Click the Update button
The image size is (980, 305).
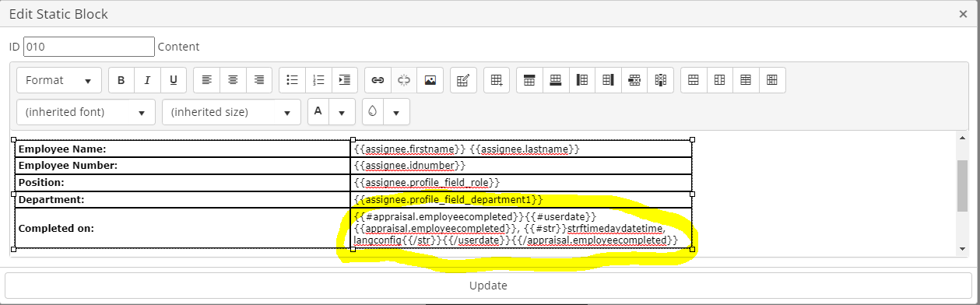pos(489,286)
